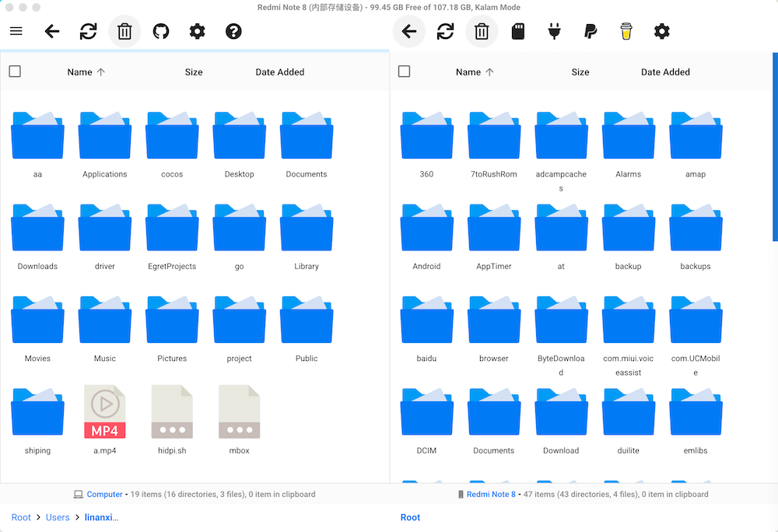Sort device pane by Name column
The height and width of the screenshot is (532, 778).
coord(475,72)
